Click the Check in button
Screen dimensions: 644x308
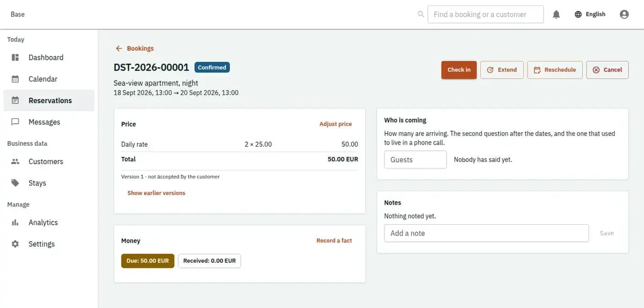tap(459, 70)
